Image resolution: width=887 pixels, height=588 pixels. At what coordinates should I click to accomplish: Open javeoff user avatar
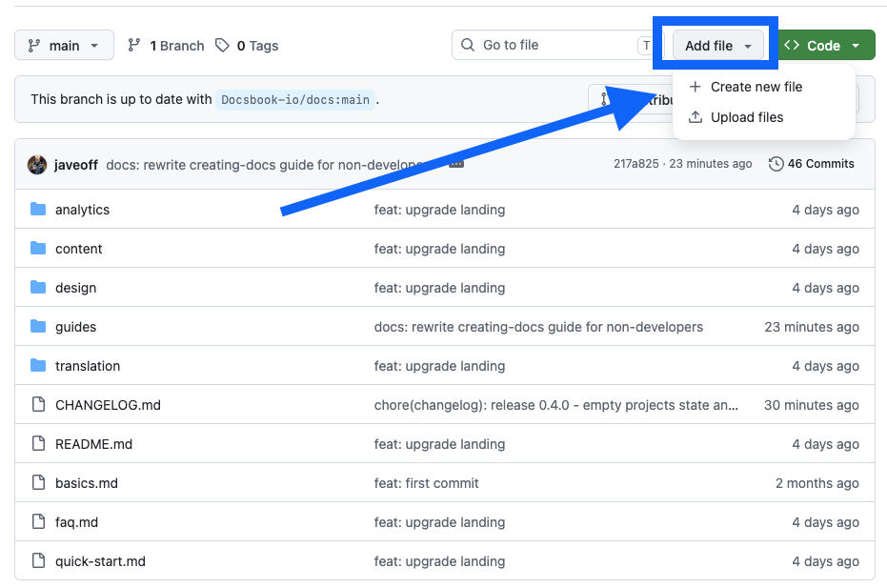click(37, 165)
